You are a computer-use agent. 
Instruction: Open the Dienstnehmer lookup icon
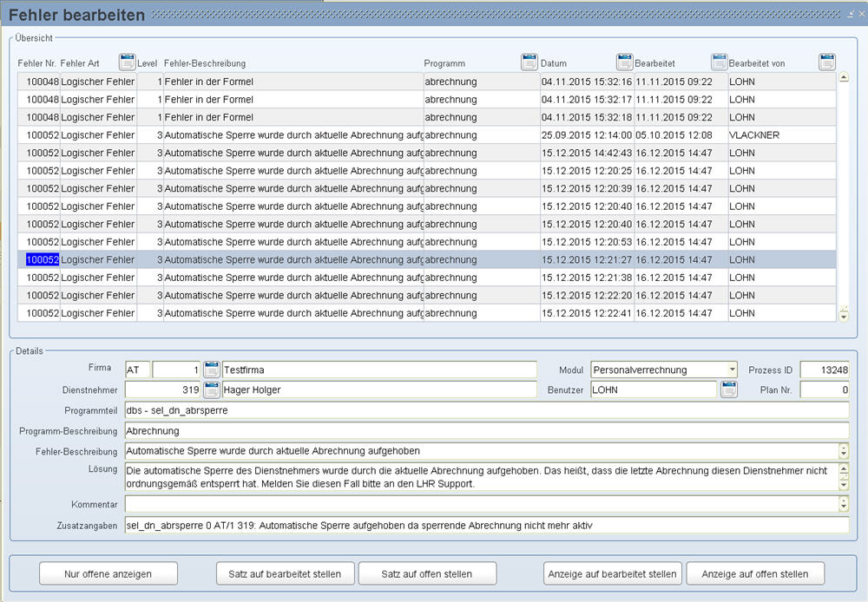click(212, 389)
